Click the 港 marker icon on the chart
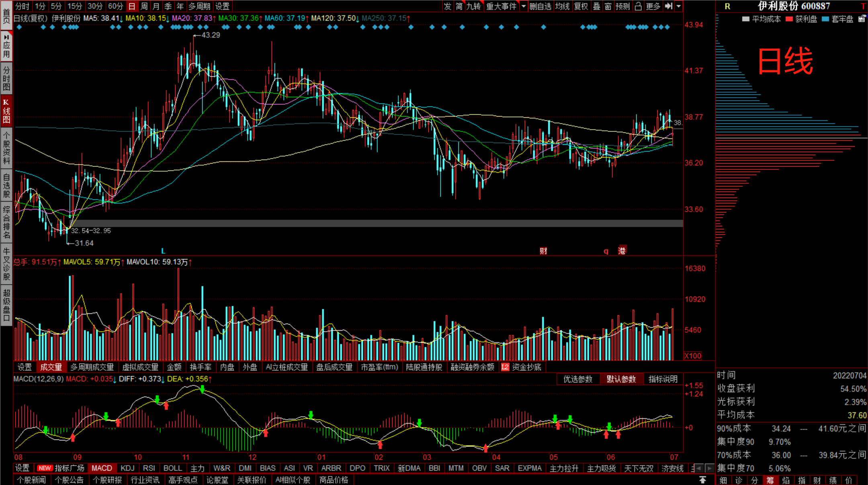Image resolution: width=868 pixels, height=485 pixels. [622, 251]
